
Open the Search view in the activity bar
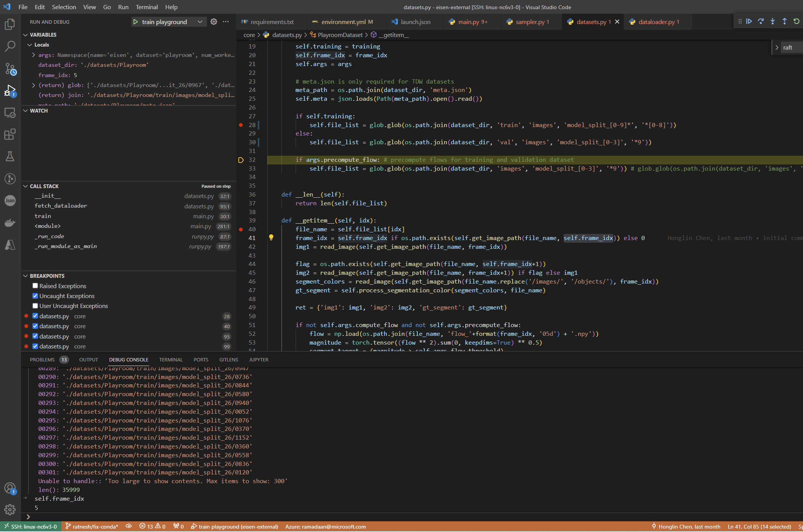coord(10,46)
